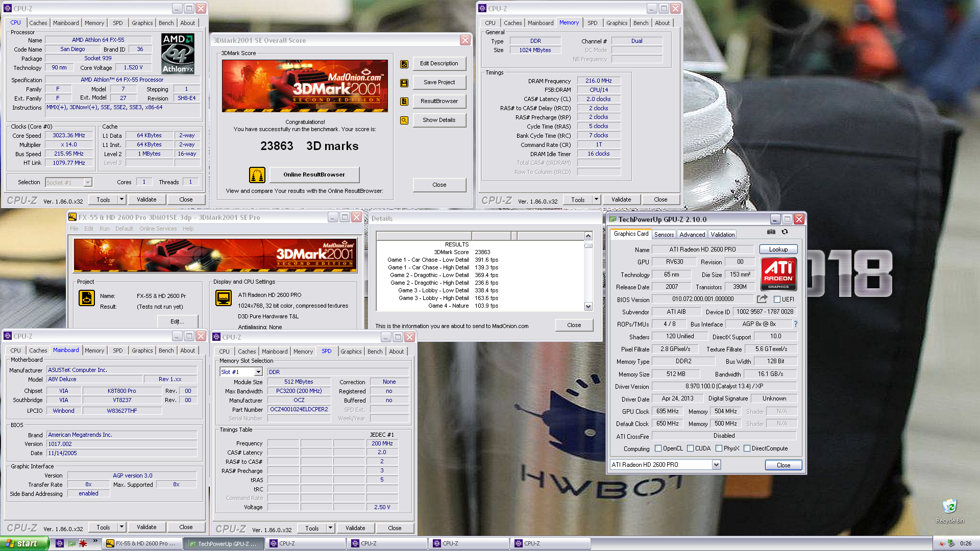This screenshot has width=980, height=551.
Task: Open the File menu in 3DMark2001 window
Action: tap(74, 229)
